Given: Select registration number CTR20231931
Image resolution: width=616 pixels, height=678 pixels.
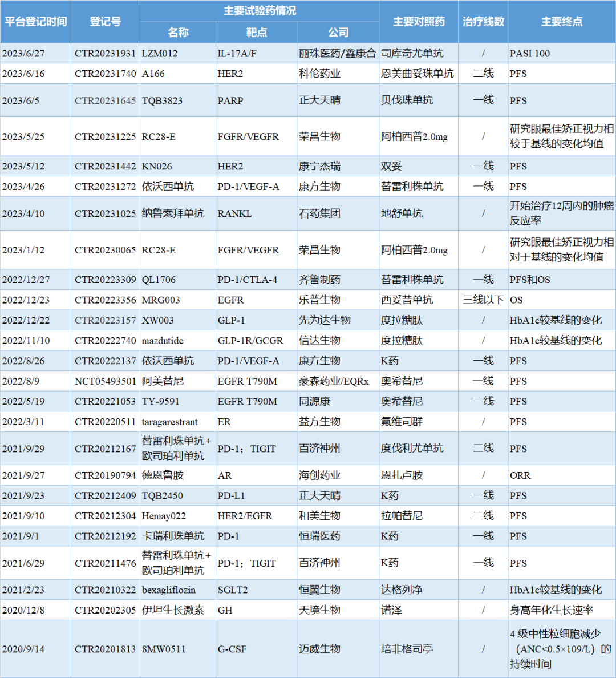Looking at the screenshot, I should pos(105,54).
